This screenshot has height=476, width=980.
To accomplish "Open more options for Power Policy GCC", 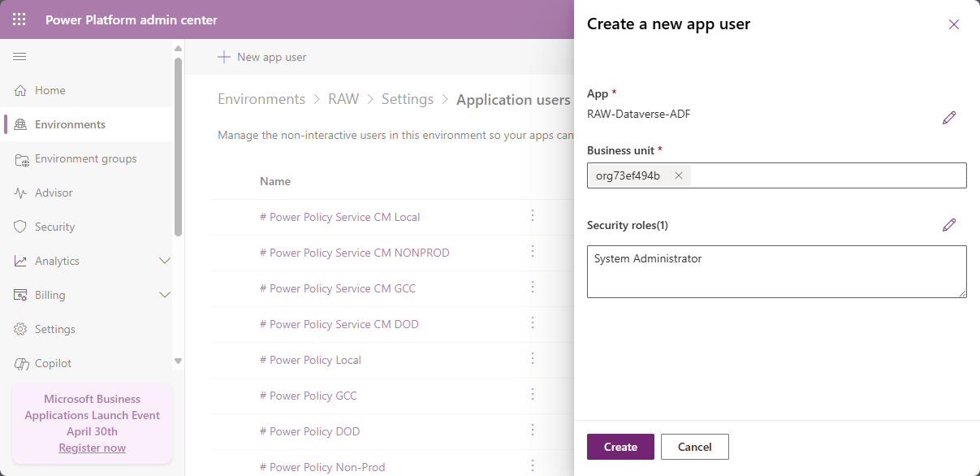I will click(x=533, y=394).
